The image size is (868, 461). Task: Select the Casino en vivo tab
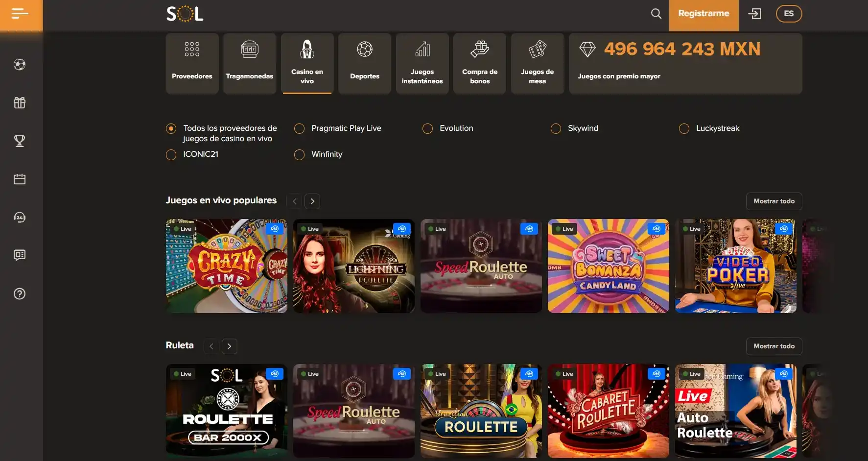307,63
